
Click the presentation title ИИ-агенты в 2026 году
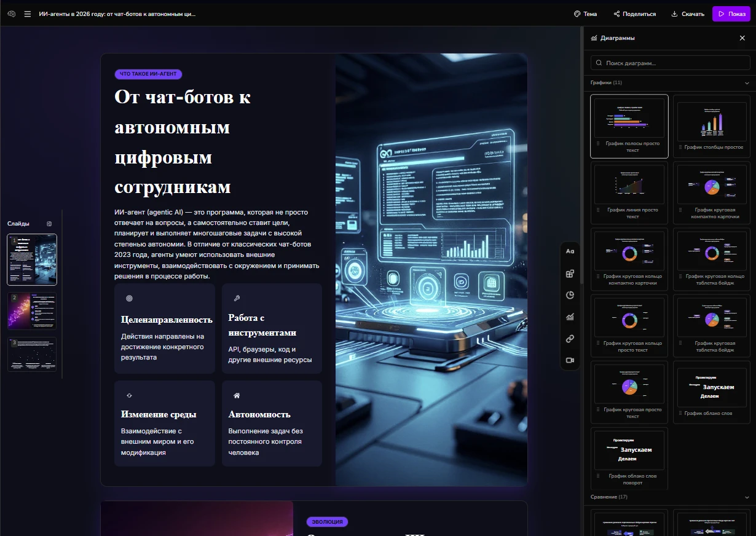tap(117, 14)
